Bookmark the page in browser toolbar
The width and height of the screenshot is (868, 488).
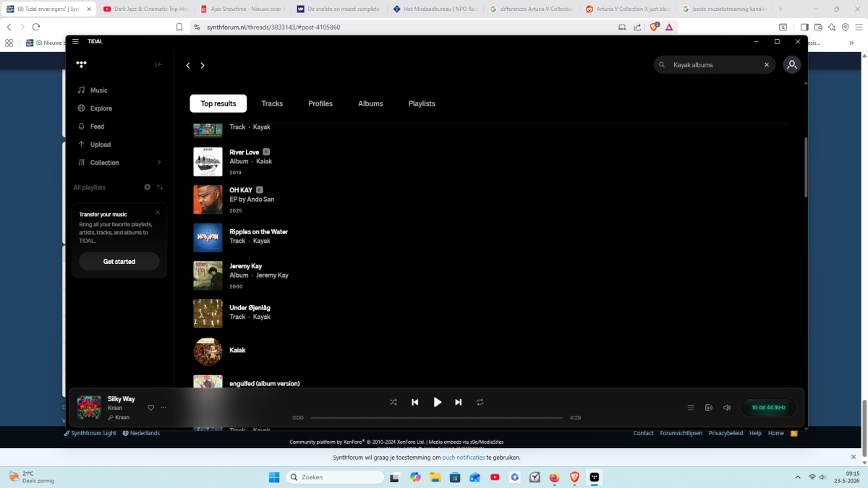tap(179, 27)
